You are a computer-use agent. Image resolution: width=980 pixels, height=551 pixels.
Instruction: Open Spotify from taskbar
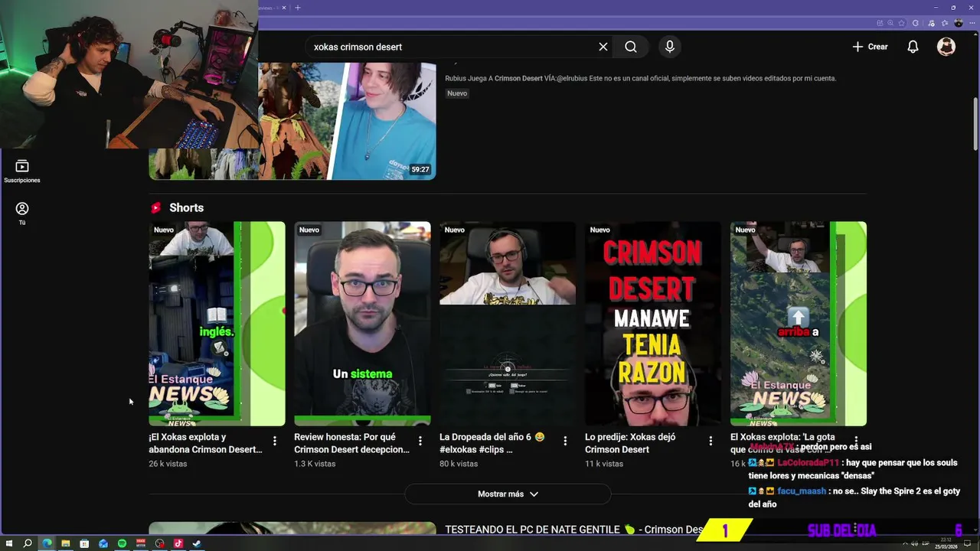coord(122,543)
